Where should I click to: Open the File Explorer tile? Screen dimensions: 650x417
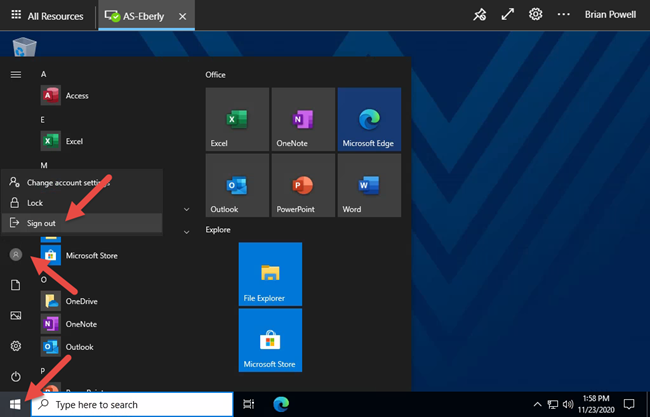click(270, 274)
